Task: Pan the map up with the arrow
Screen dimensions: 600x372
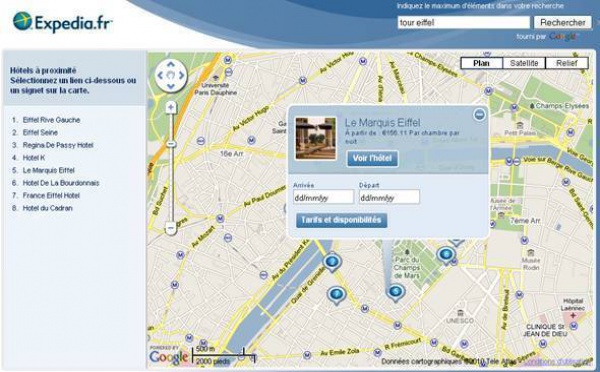Action: pyautogui.click(x=171, y=65)
